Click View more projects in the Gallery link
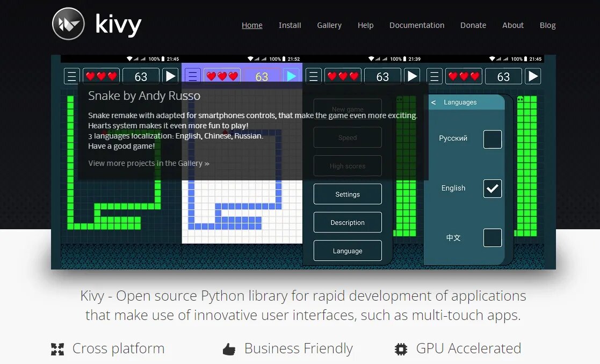Image resolution: width=600 pixels, height=364 pixels. point(149,163)
